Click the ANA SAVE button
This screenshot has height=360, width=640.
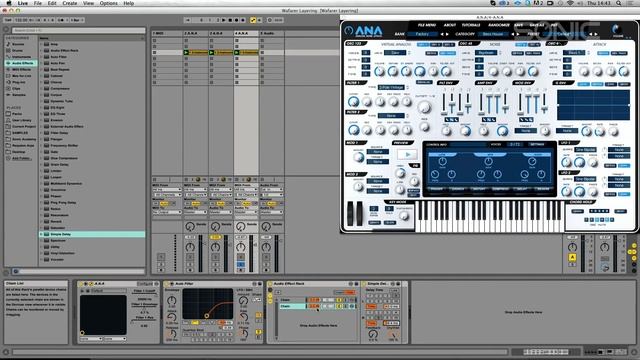(x=518, y=25)
